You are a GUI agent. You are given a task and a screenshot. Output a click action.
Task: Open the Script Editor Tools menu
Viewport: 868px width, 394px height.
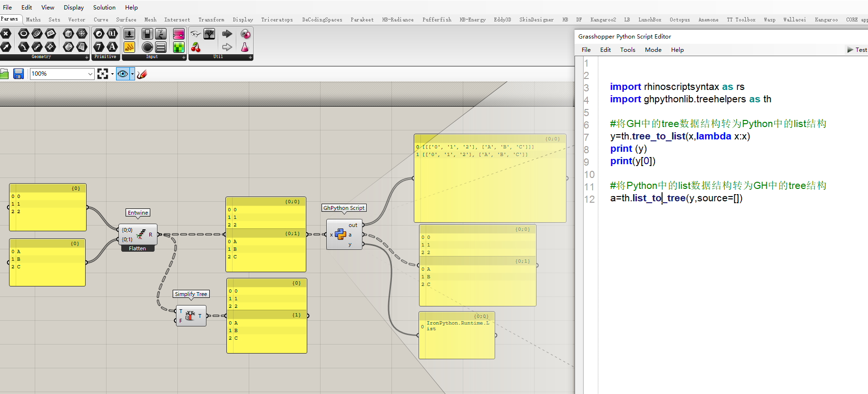tap(628, 49)
